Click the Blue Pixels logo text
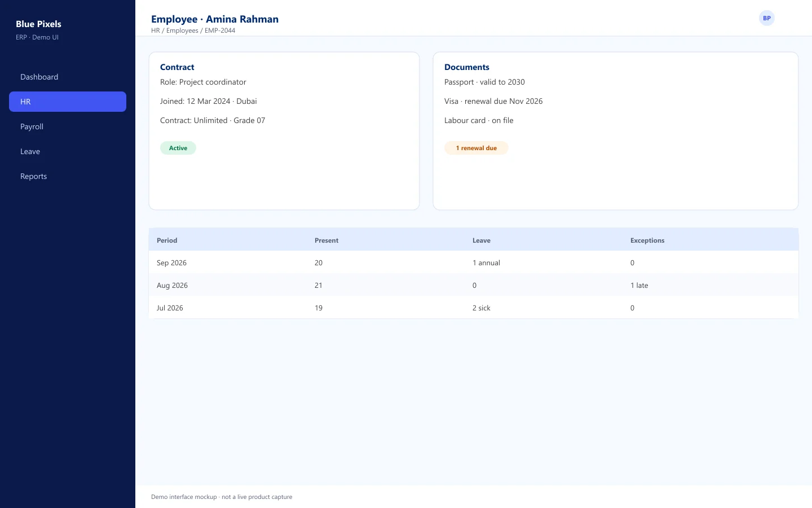 [38, 24]
